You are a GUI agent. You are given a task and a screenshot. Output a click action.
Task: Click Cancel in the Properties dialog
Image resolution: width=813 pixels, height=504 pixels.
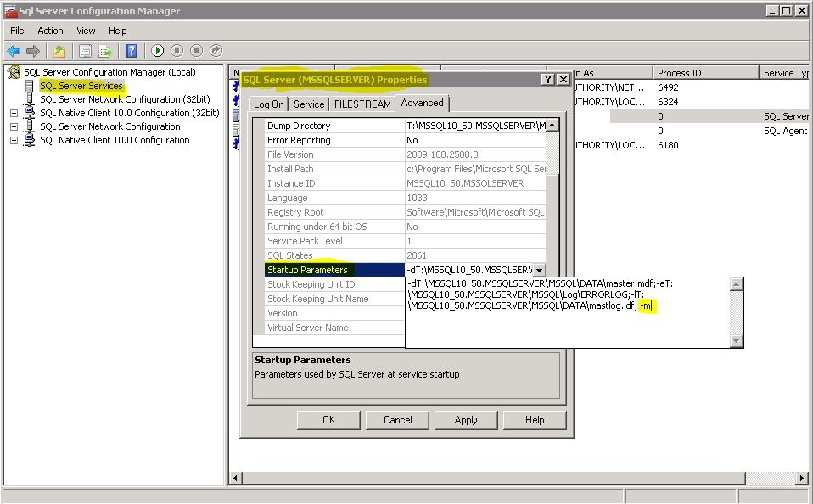point(398,420)
